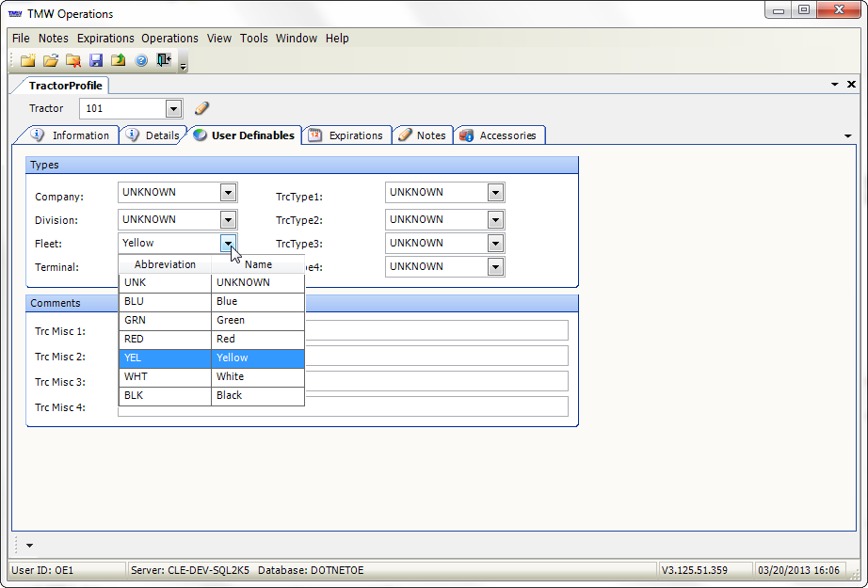Open the Division dropdown list
This screenshot has height=588, width=868.
coord(228,220)
